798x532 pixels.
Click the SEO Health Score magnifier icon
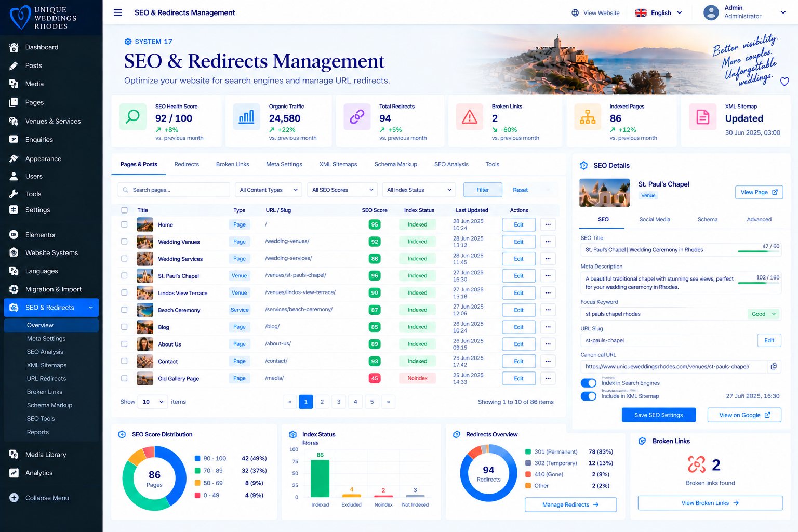tap(133, 117)
